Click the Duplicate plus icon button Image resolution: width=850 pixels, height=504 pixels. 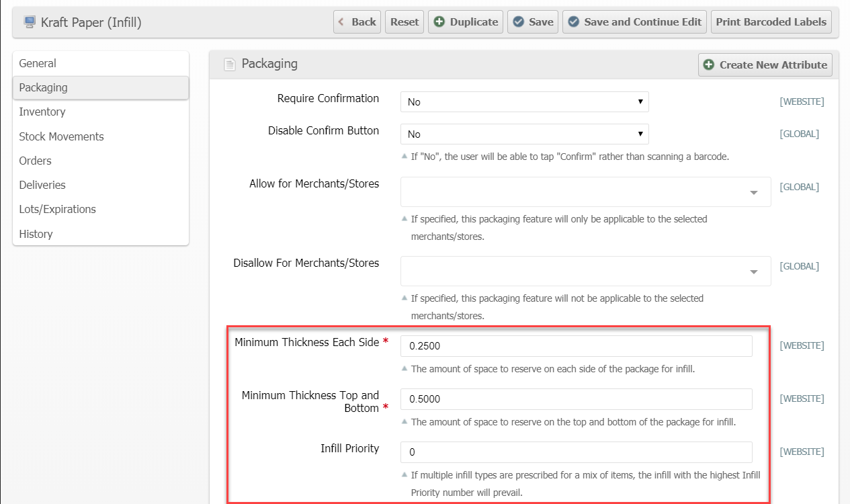[466, 22]
